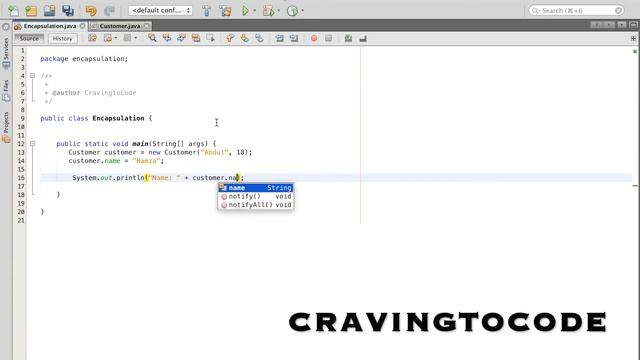
Task: Click the editor Forward navigation icon
Action: (127, 38)
